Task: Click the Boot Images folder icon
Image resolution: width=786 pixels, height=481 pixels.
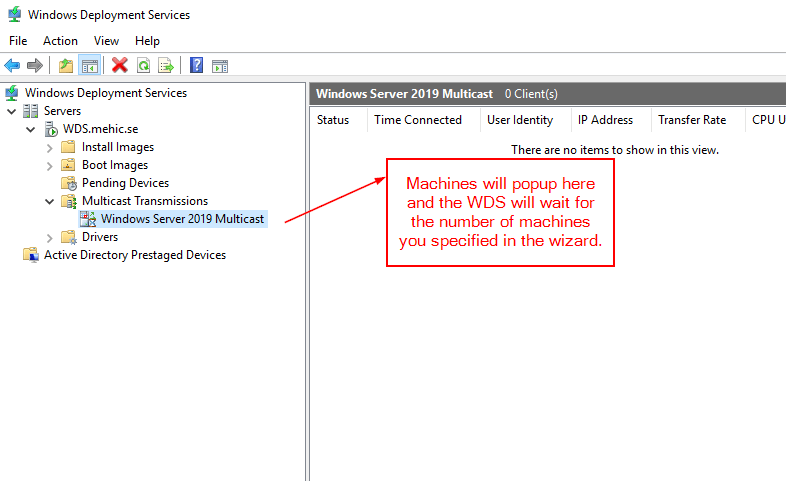Action: point(68,165)
